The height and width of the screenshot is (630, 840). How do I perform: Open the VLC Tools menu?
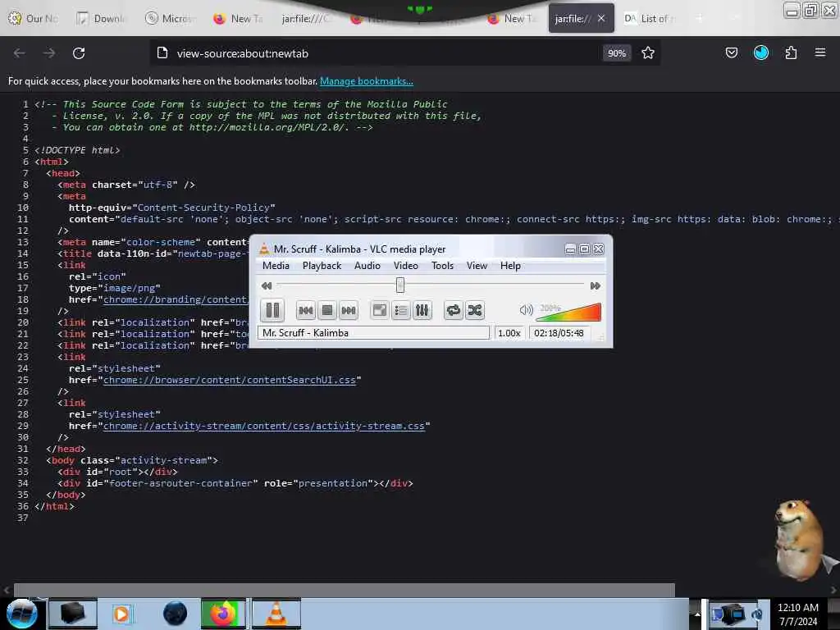[442, 266]
